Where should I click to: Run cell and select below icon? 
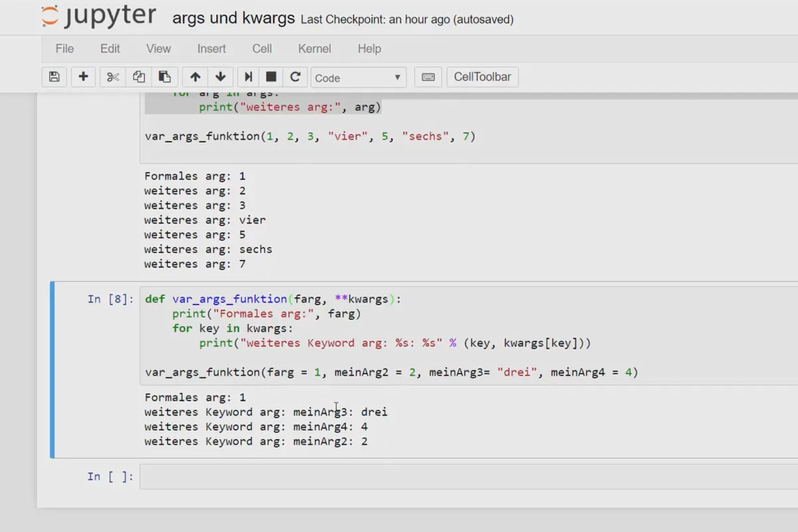click(x=247, y=77)
